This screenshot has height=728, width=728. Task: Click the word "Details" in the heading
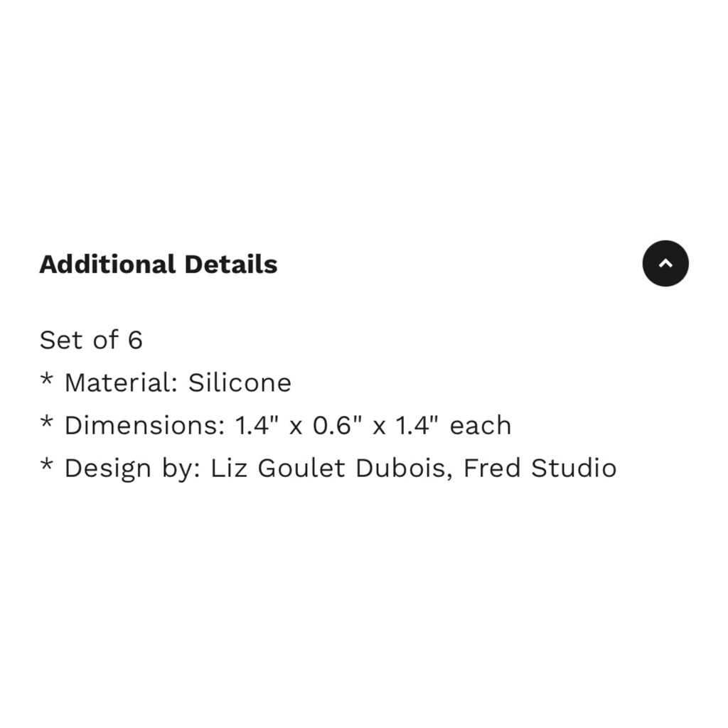coord(231,264)
